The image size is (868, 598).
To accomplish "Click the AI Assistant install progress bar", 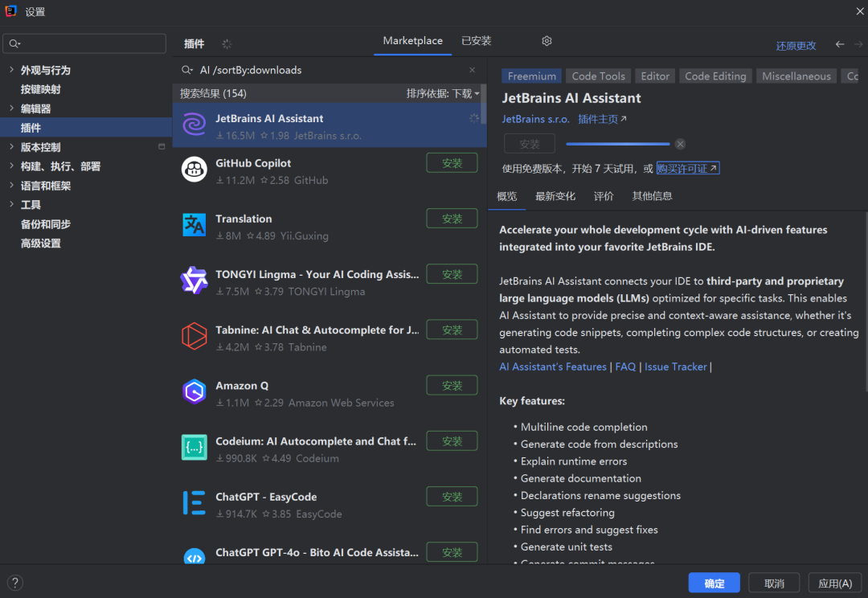I will point(618,144).
